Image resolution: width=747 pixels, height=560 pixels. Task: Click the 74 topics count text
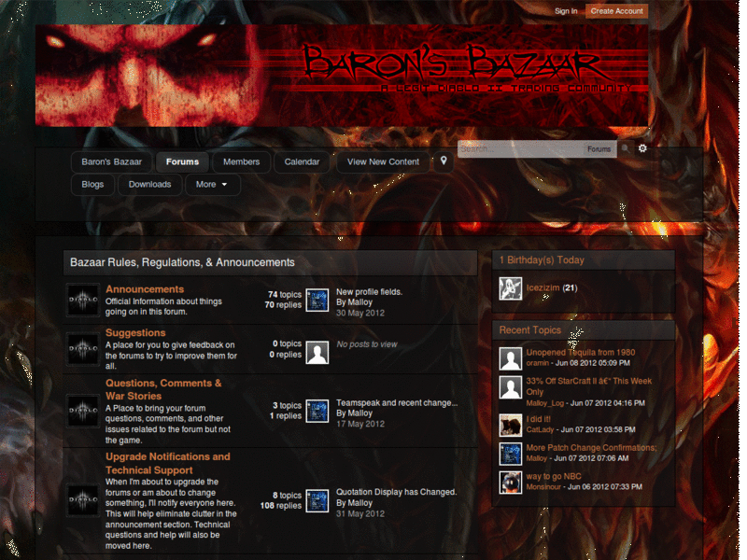[285, 294]
